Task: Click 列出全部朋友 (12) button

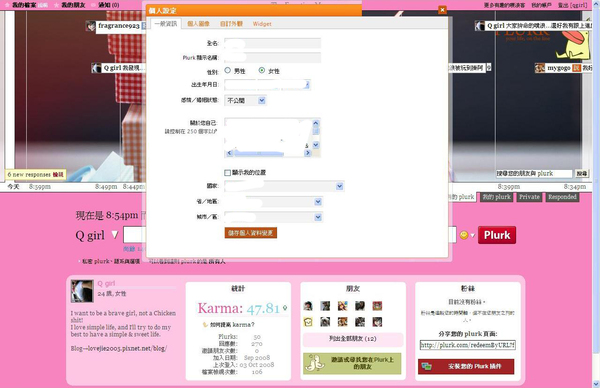Action: click(x=353, y=339)
